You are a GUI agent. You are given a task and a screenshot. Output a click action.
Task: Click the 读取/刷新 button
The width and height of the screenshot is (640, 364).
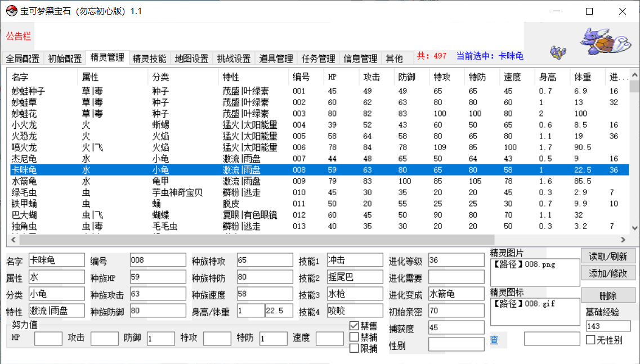tap(608, 257)
